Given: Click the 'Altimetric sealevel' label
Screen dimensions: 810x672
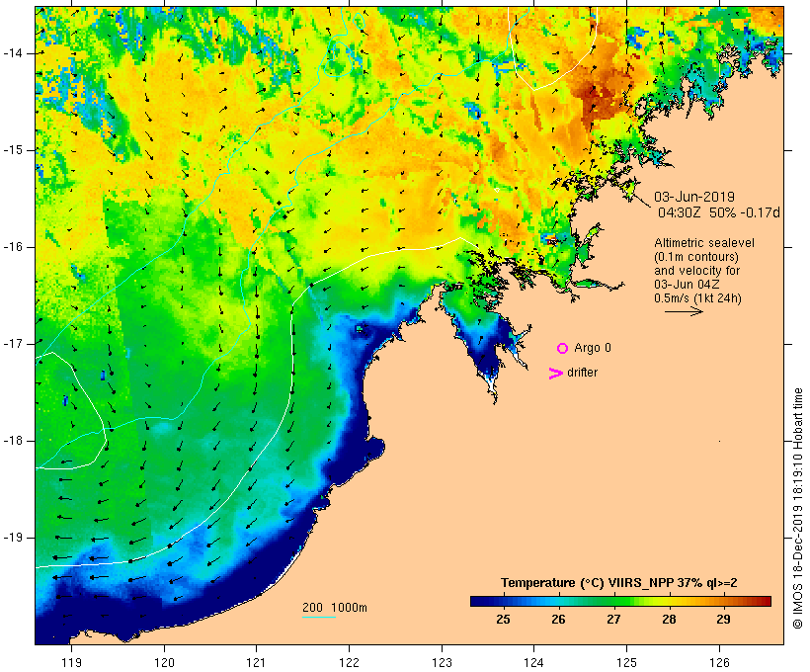Looking at the screenshot, I should [x=704, y=243].
